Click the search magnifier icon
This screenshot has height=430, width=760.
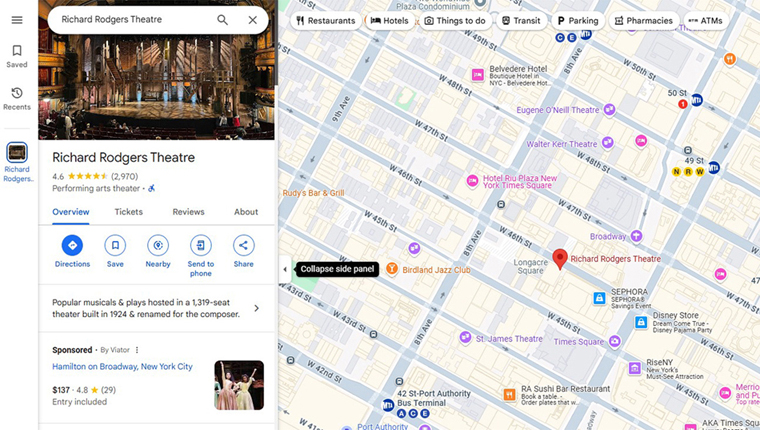click(x=222, y=20)
